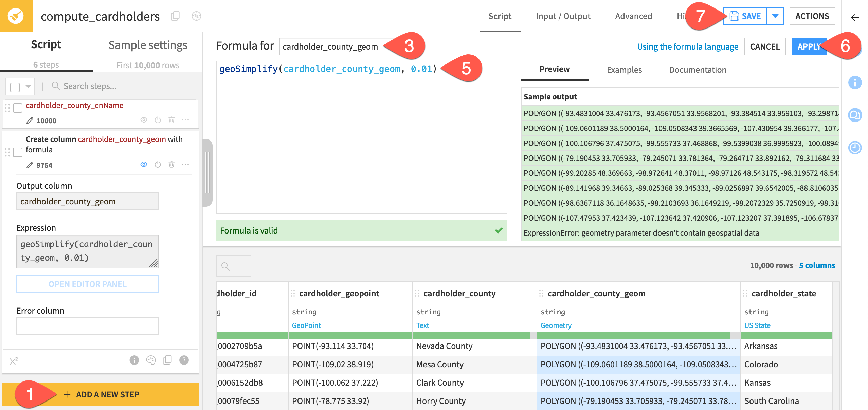The width and height of the screenshot is (868, 410).
Task: Click the pencil icon next to 9754
Action: pos(30,165)
